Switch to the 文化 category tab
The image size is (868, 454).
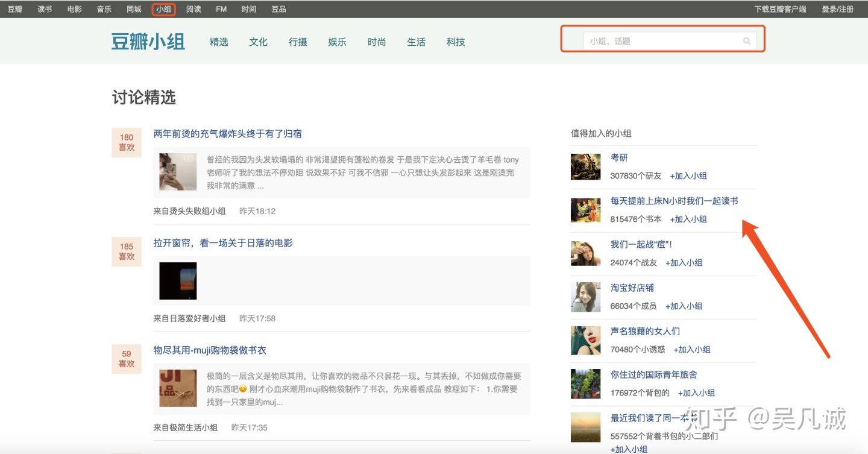click(258, 42)
